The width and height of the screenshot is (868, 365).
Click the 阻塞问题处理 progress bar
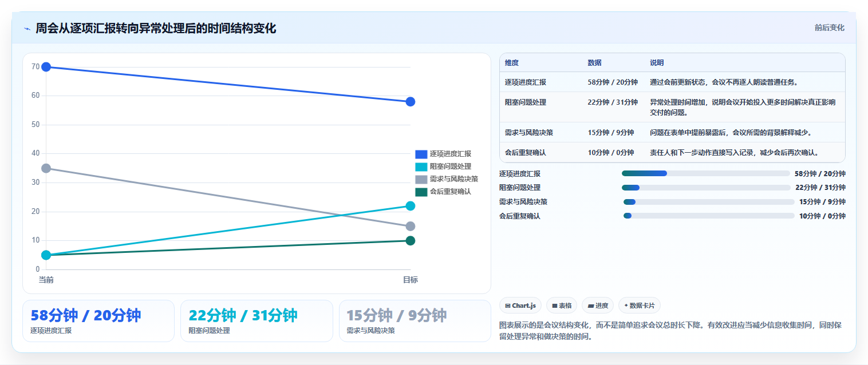tap(706, 188)
